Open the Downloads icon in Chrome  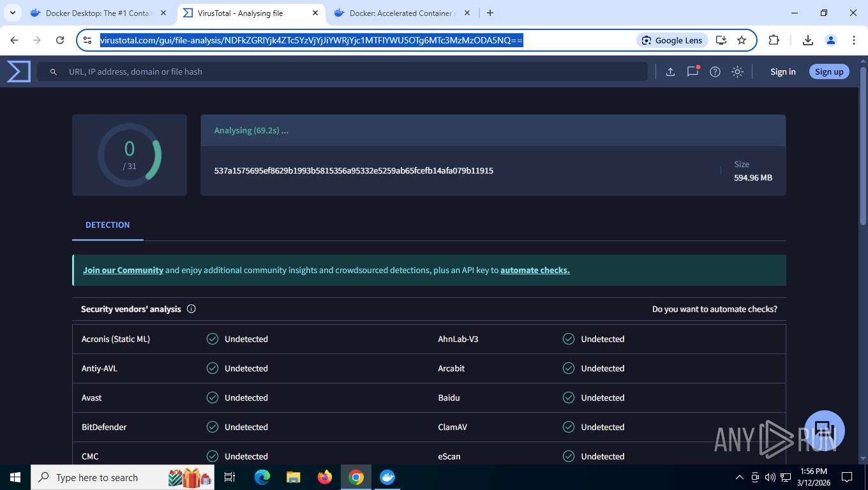[x=807, y=40]
